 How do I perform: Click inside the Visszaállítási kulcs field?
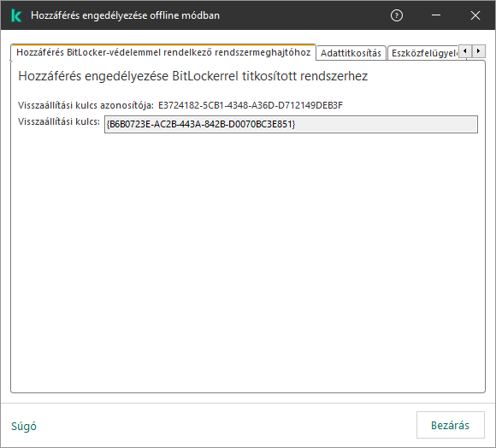point(291,124)
